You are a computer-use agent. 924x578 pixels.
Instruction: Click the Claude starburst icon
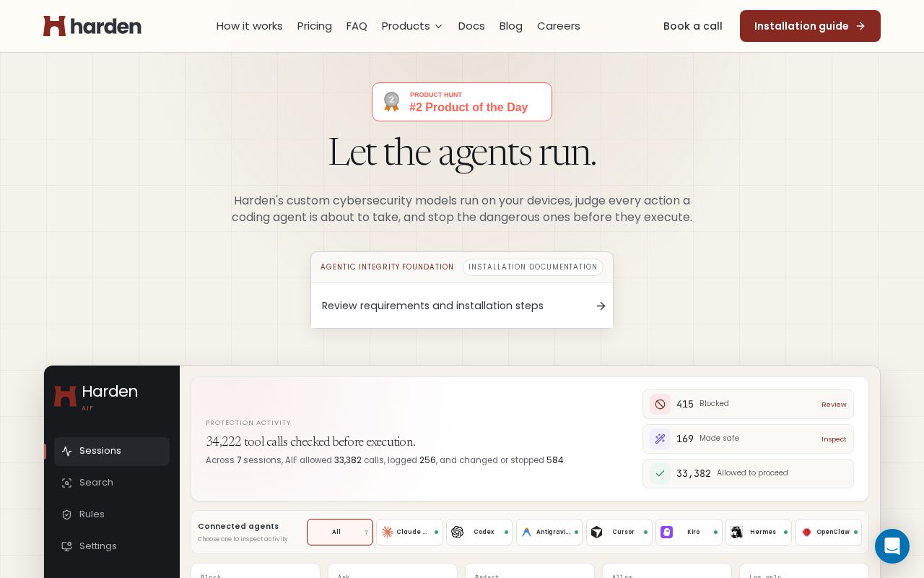click(388, 532)
